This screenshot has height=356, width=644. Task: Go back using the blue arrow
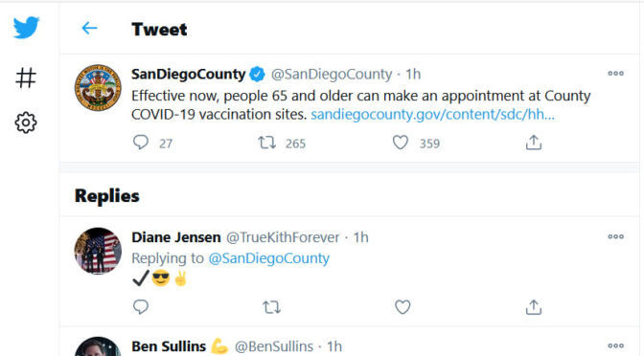tap(89, 29)
